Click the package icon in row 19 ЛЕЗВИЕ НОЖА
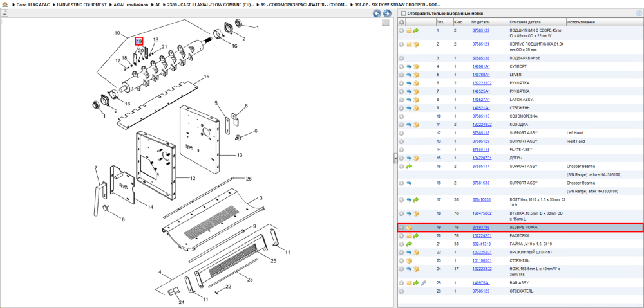 (x=409, y=228)
